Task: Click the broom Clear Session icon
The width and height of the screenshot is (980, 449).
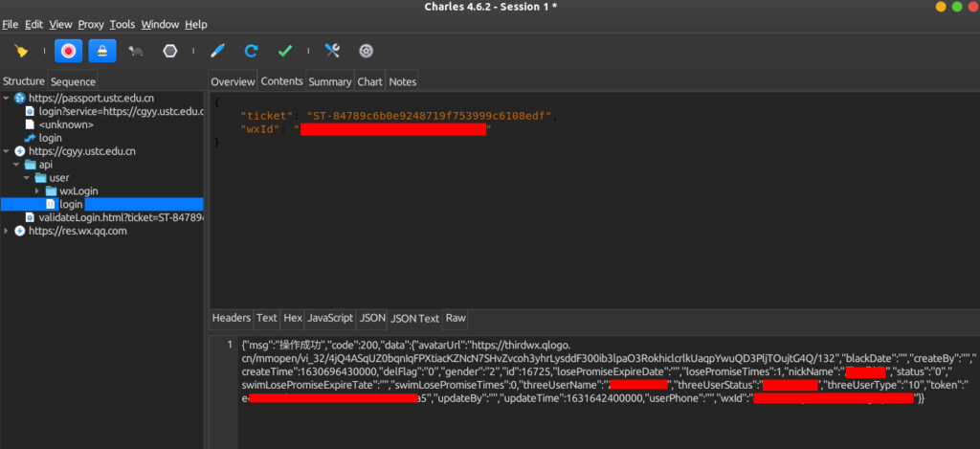Action: [x=21, y=51]
